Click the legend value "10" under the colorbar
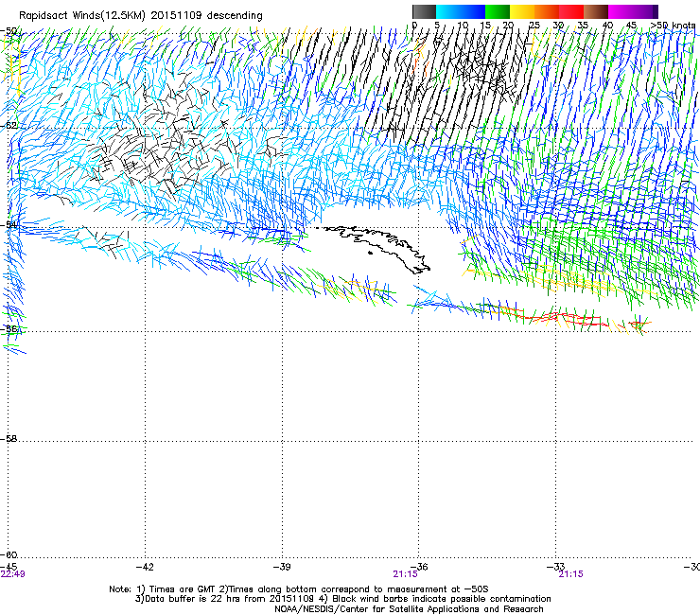Image resolution: width=700 pixels, height=615 pixels. (463, 25)
